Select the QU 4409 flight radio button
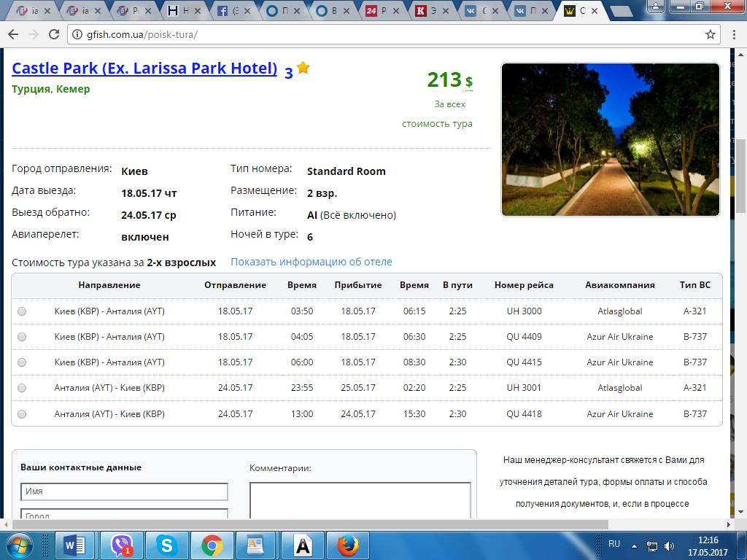This screenshot has width=747, height=560. tap(22, 337)
